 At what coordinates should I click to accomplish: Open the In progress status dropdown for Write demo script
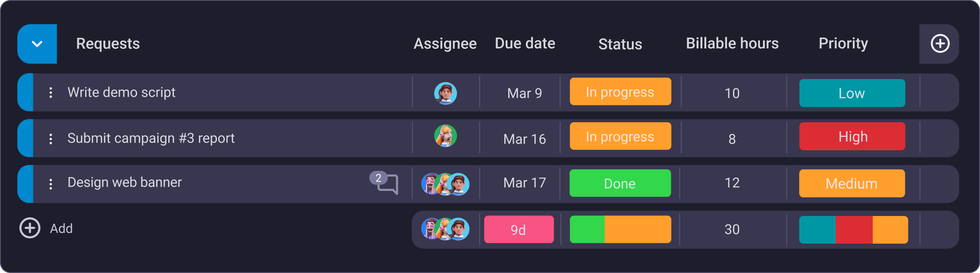[620, 92]
